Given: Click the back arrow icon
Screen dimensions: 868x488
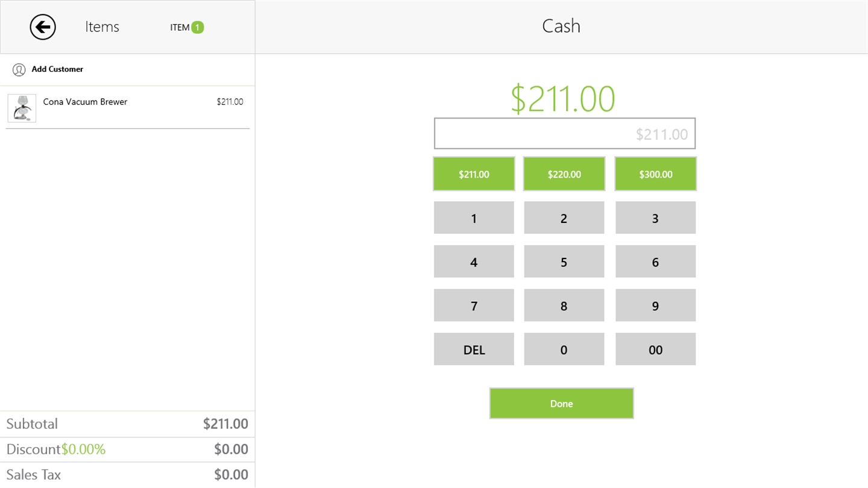Looking at the screenshot, I should click(x=43, y=27).
